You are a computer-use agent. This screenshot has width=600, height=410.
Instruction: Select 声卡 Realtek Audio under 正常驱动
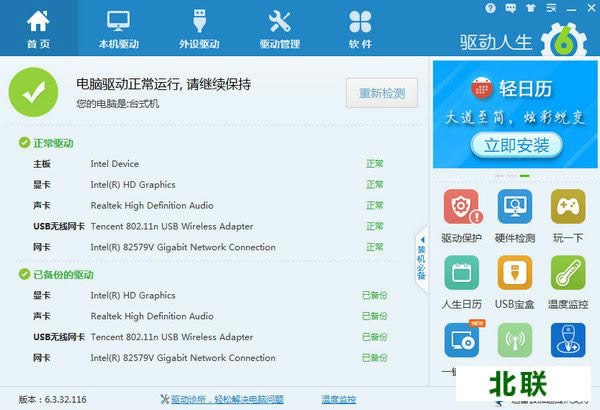pyautogui.click(x=209, y=206)
